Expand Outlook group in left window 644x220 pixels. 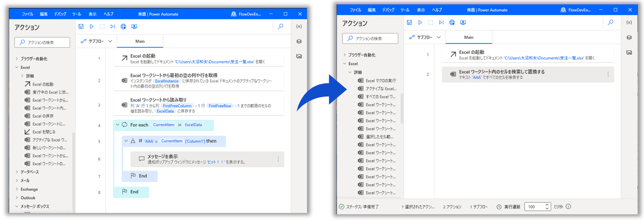(17, 198)
